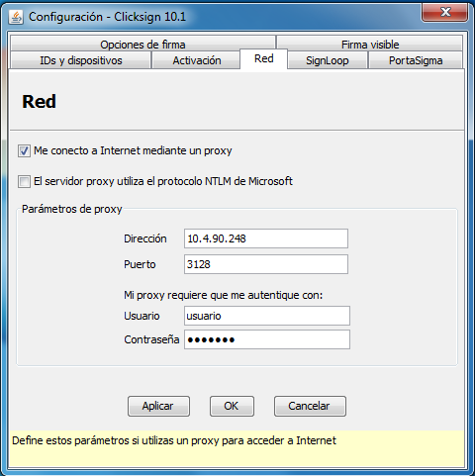
Task: Switch to IDs y dispositivos tab
Action: click(x=81, y=60)
